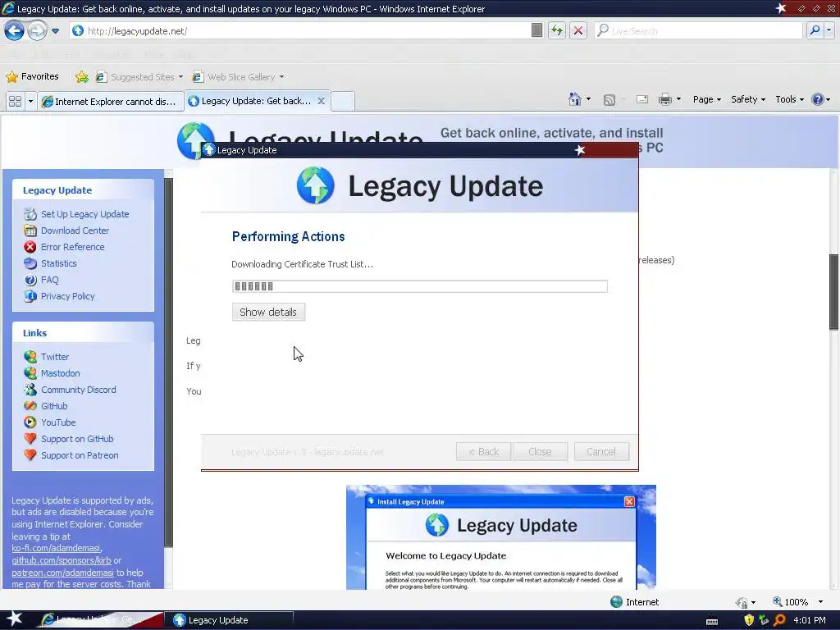Click the Error Reference red X icon

point(30,247)
